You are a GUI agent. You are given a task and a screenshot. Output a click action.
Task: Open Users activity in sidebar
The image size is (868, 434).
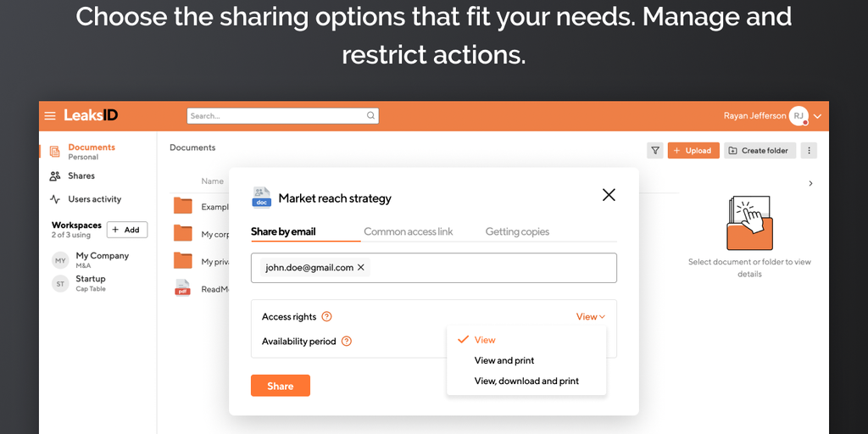[x=94, y=199]
